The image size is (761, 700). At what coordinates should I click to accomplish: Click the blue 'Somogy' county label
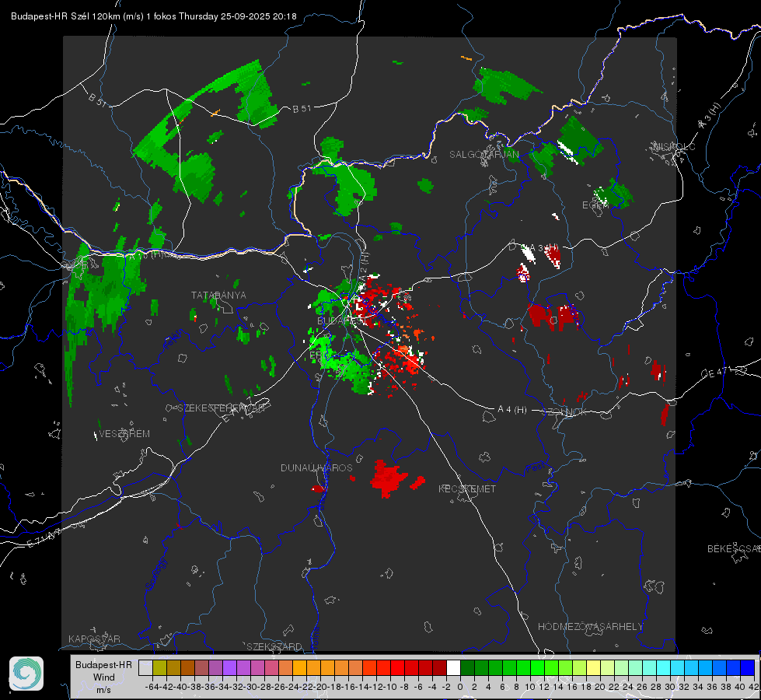click(x=155, y=575)
